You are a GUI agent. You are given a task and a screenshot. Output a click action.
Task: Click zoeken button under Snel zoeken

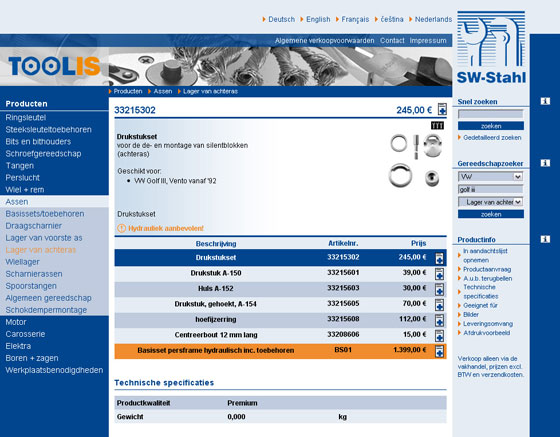click(491, 126)
